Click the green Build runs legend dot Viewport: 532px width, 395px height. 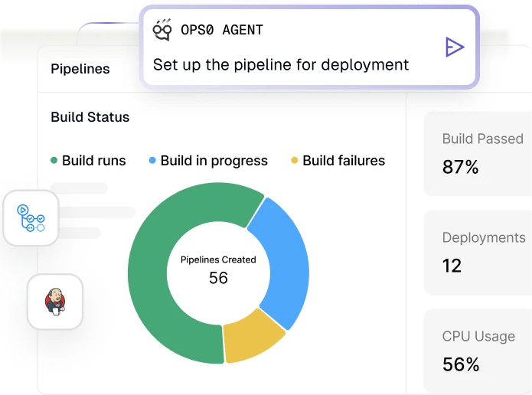tap(54, 161)
